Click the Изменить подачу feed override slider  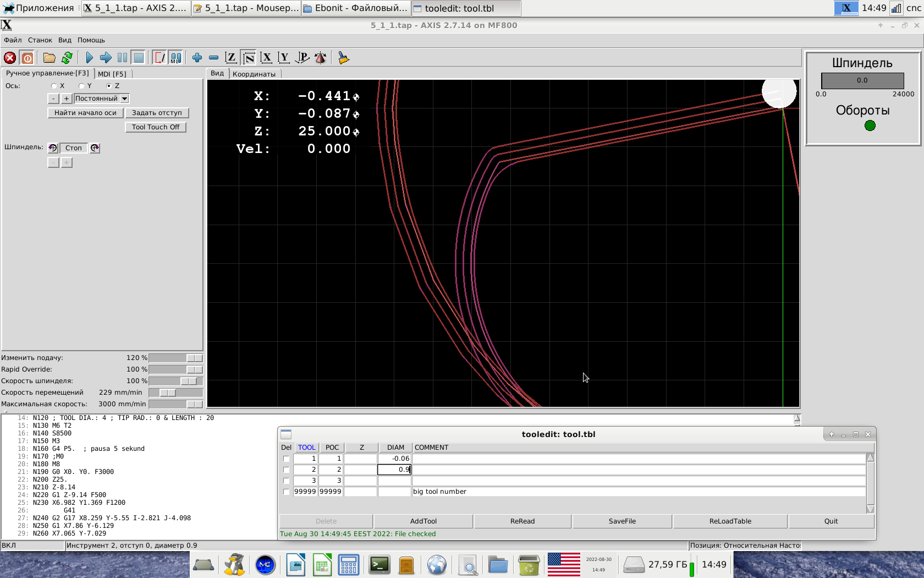175,358
